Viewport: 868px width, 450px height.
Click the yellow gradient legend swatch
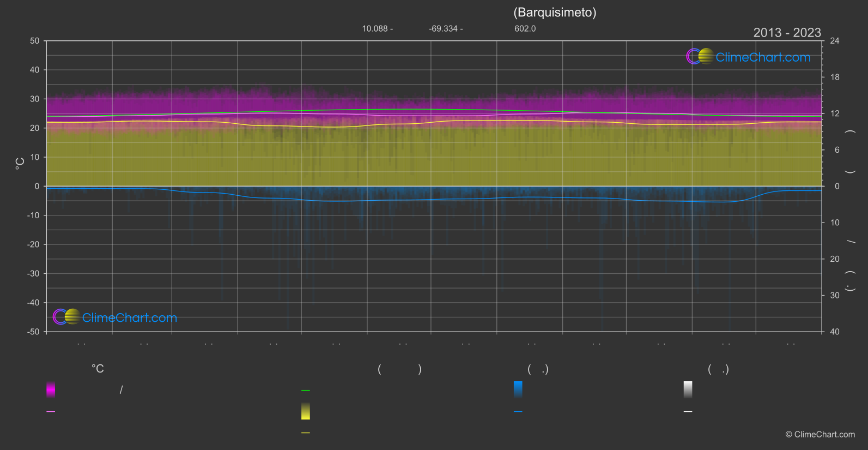point(306,411)
